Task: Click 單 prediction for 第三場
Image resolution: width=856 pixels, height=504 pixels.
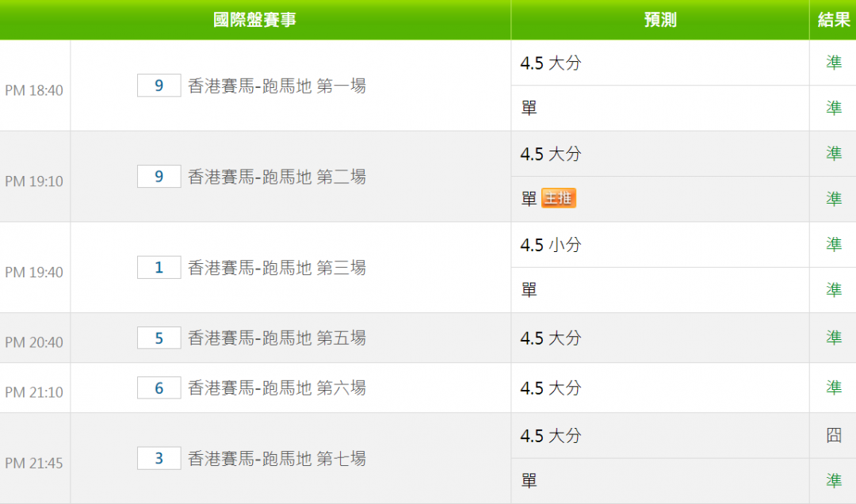Action: pos(529,290)
